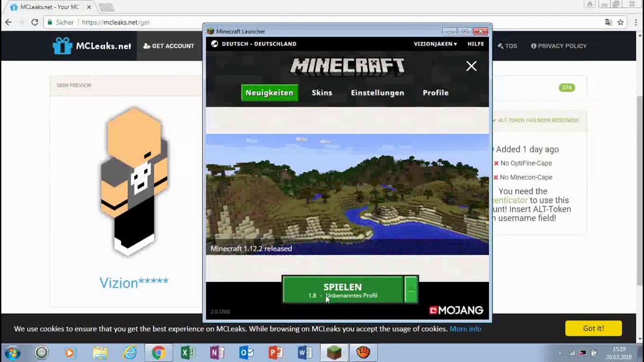
Task: Open OneNote from the taskbar
Action: point(217,353)
